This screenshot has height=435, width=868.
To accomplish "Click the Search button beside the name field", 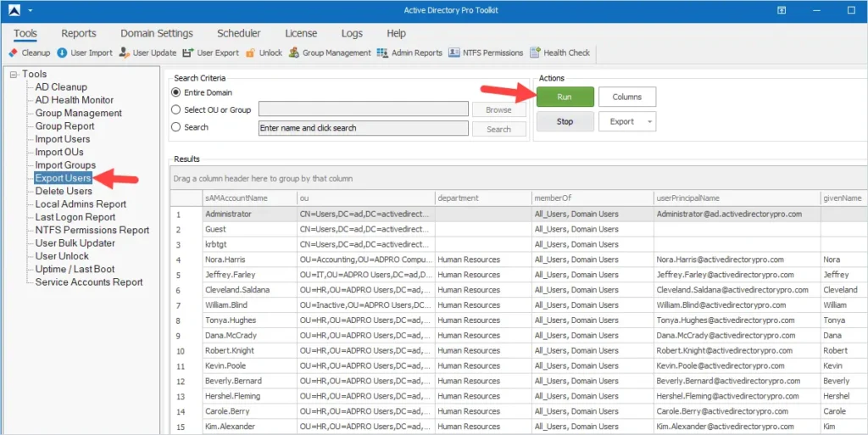I will (498, 129).
